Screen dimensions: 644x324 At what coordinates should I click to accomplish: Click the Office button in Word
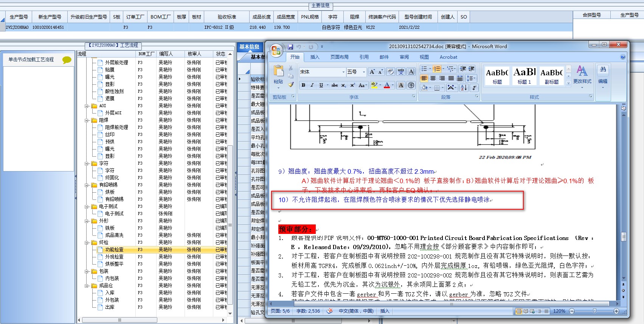tap(276, 50)
